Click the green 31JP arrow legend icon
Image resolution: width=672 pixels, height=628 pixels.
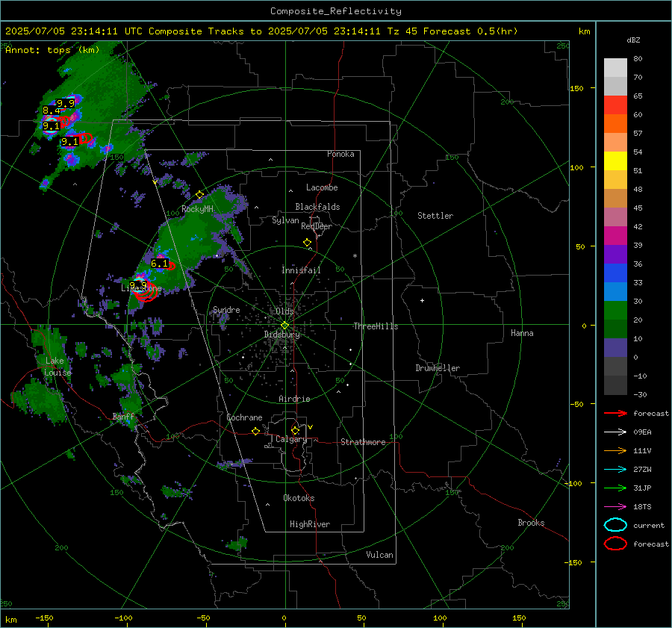pyautogui.click(x=615, y=488)
